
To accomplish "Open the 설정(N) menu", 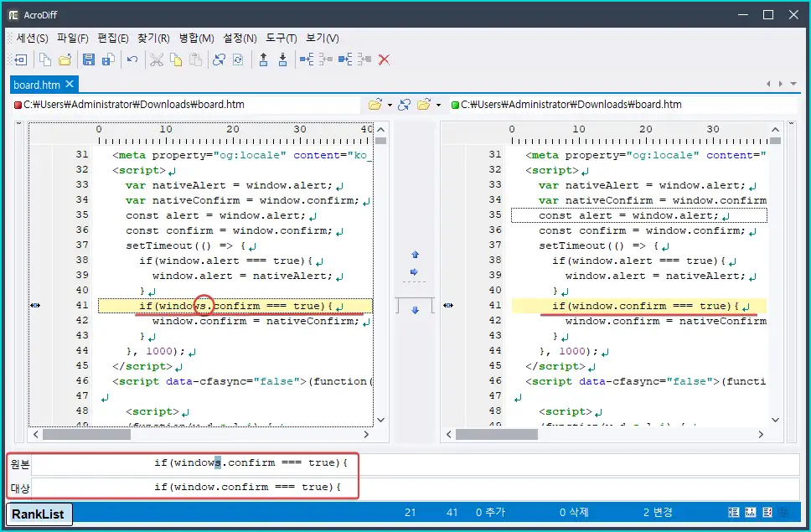I will pos(240,39).
